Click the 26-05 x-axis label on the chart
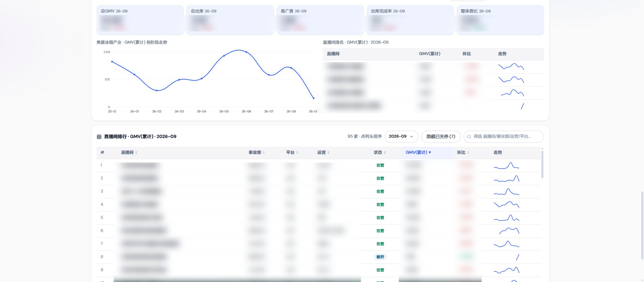 pyautogui.click(x=224, y=111)
